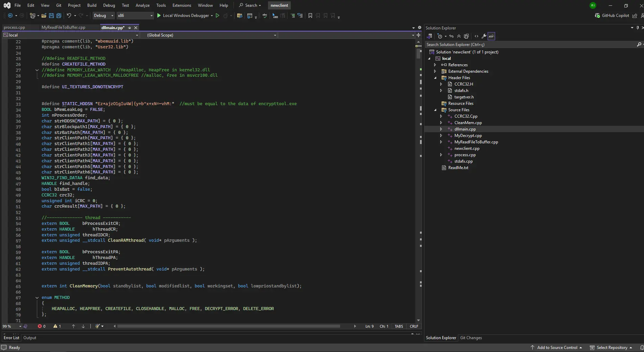Viewport: 644px width, 352px height.
Task: Undo the last edit via toolbar
Action: (x=69, y=16)
